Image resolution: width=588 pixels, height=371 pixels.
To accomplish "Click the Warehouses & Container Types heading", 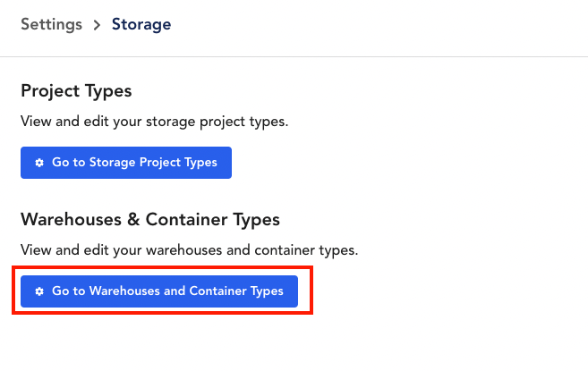I will click(x=150, y=220).
